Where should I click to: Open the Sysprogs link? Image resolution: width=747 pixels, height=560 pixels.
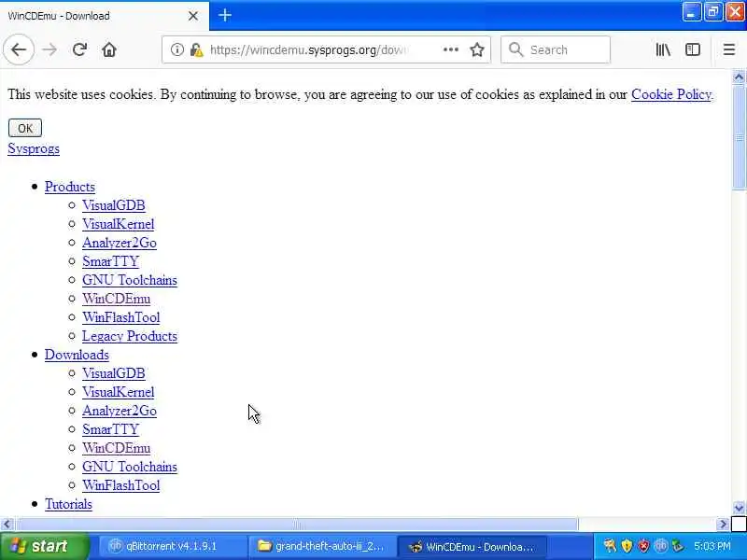(x=34, y=148)
